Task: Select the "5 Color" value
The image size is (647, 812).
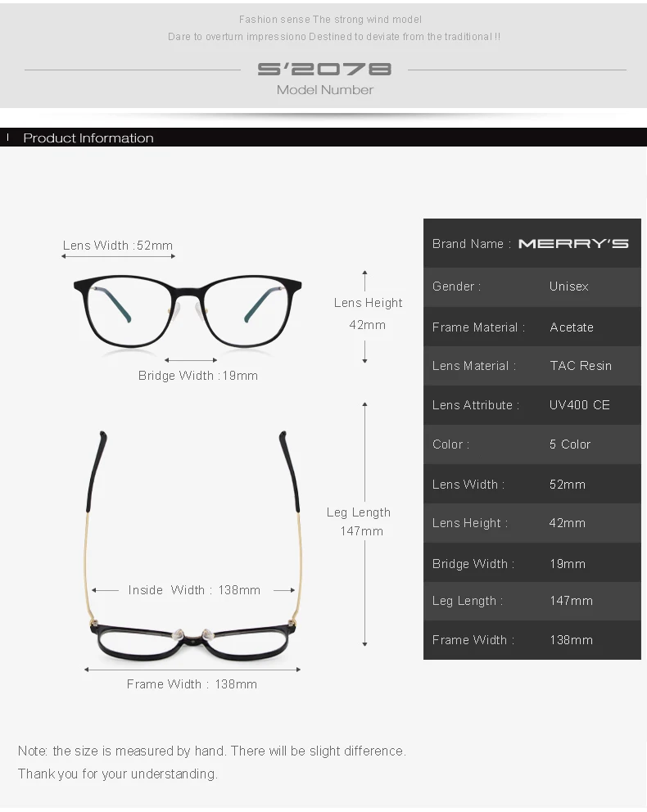Action: pos(570,444)
